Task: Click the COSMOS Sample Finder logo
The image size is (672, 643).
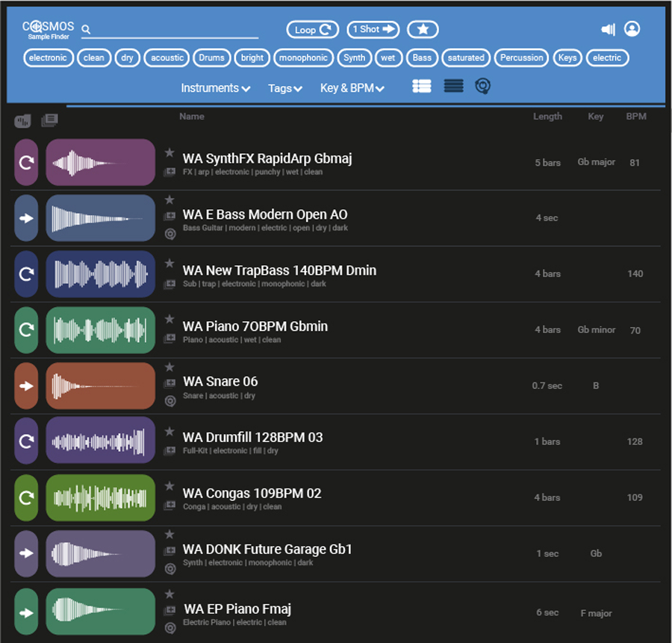Action: (48, 30)
